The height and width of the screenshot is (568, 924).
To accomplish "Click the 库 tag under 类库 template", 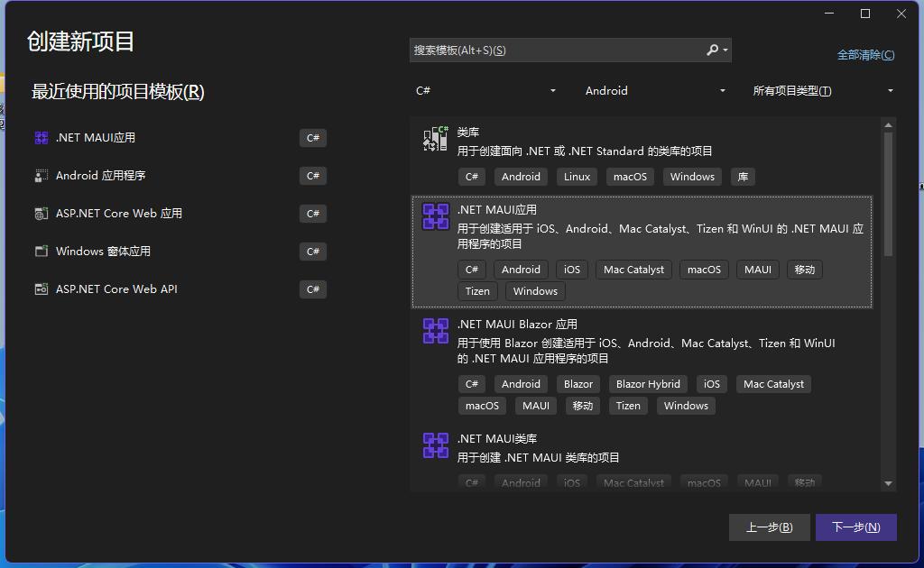I will click(744, 177).
